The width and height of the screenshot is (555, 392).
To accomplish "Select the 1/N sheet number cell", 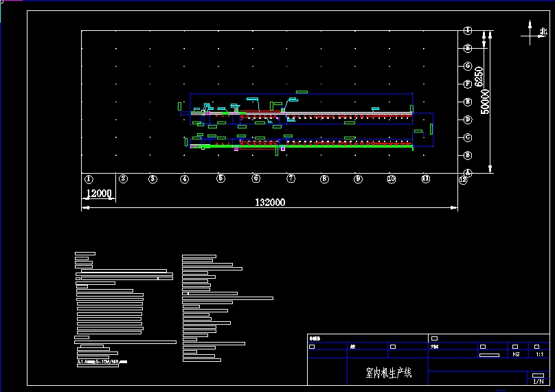I will [x=538, y=380].
